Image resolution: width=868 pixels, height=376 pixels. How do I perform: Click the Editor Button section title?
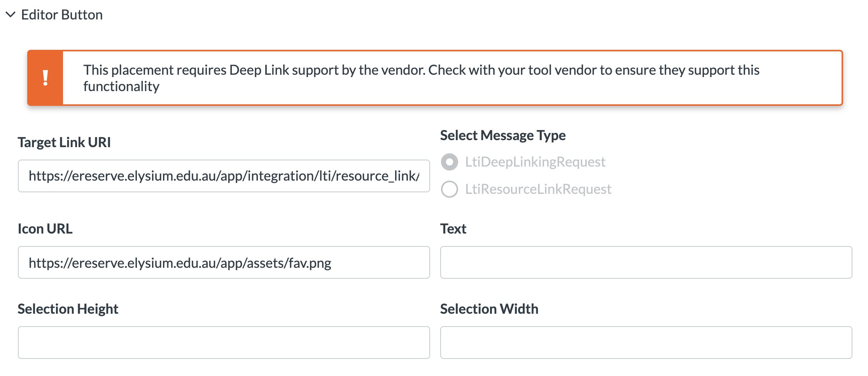click(x=62, y=15)
